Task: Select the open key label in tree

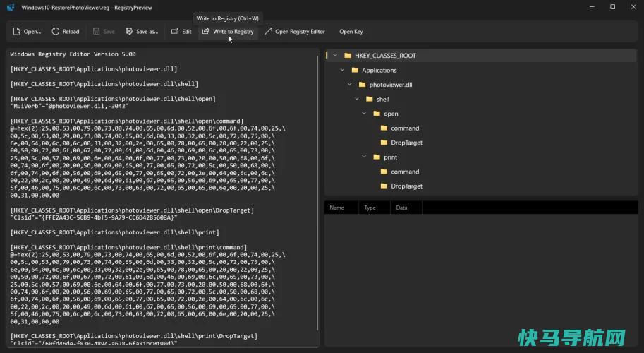Action: pos(391,114)
